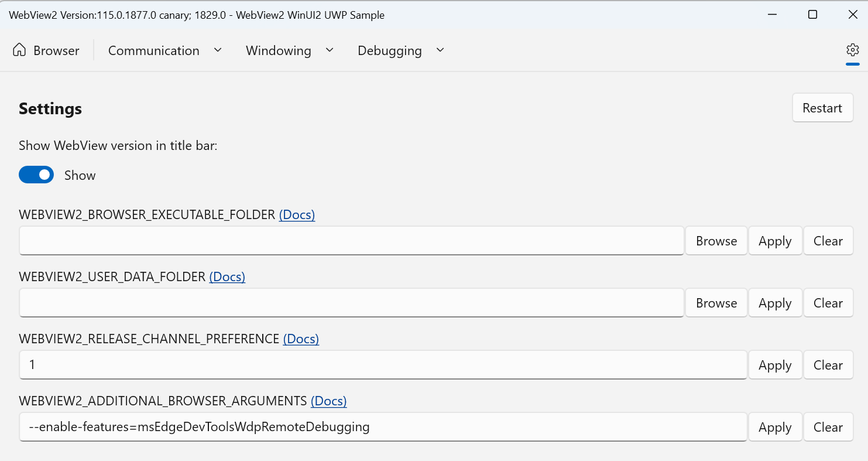Open Docs link for WEBVIEW2_RELEASE_CHANNEL_PREFERENCE

click(301, 339)
